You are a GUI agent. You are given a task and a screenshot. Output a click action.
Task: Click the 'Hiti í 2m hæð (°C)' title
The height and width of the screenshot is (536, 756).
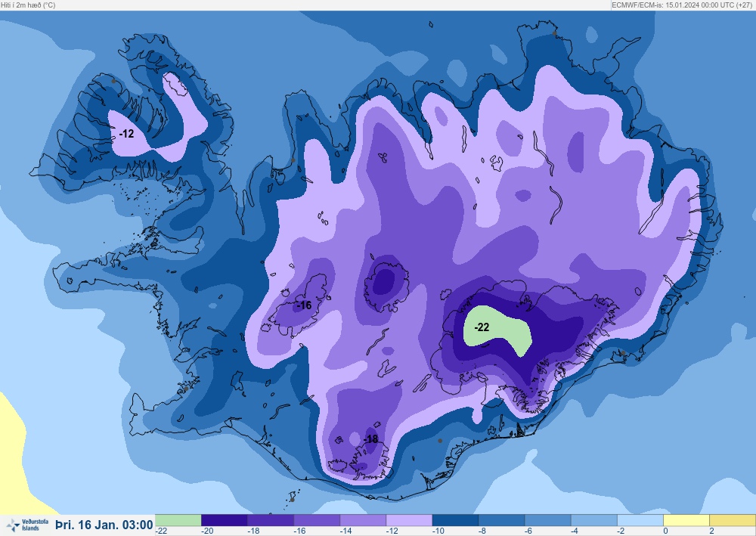click(28, 5)
